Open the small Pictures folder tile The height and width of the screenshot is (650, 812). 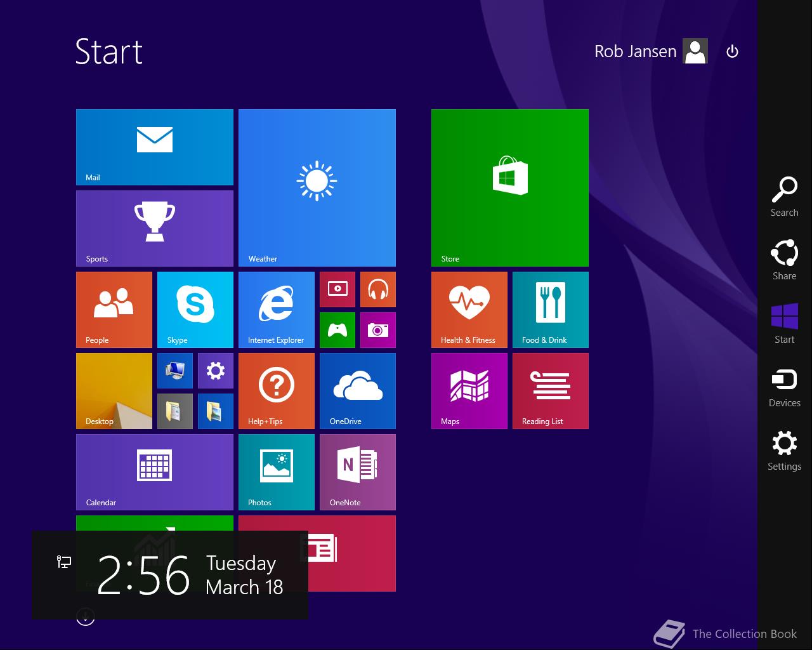click(216, 411)
